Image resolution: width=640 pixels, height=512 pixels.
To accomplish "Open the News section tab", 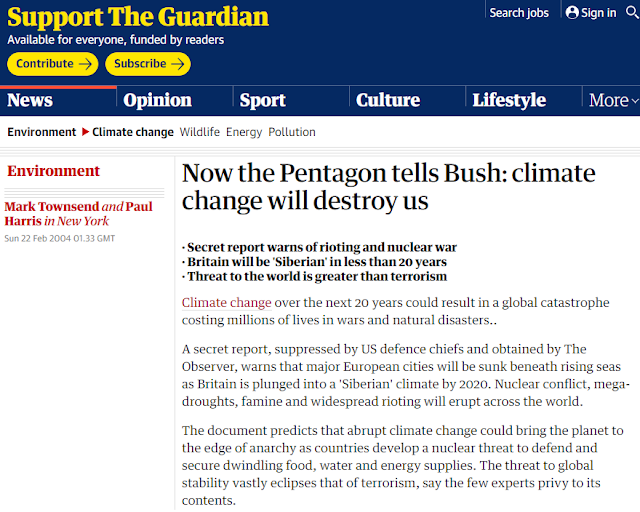I will click(30, 100).
